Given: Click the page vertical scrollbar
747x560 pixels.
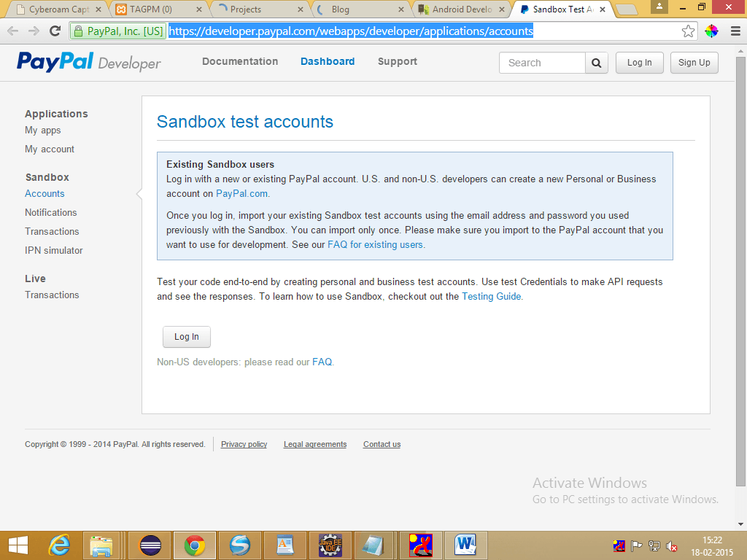Looking at the screenshot, I should pyautogui.click(x=740, y=271).
